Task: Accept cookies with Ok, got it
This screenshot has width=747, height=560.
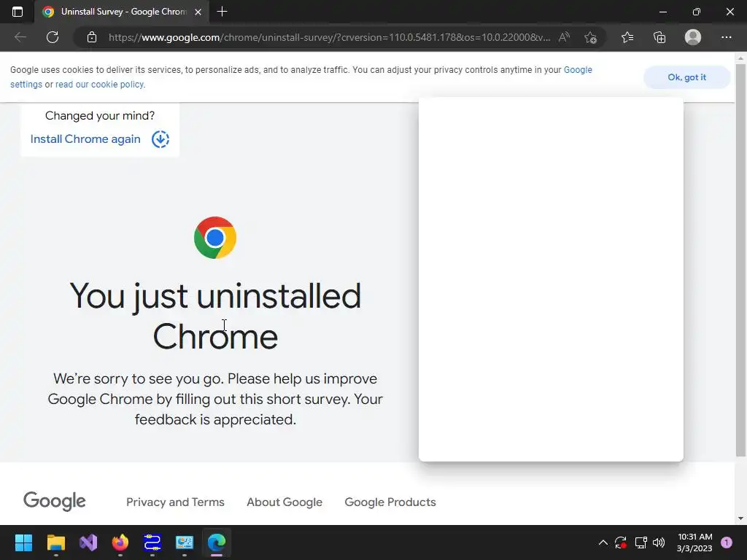Action: (686, 77)
